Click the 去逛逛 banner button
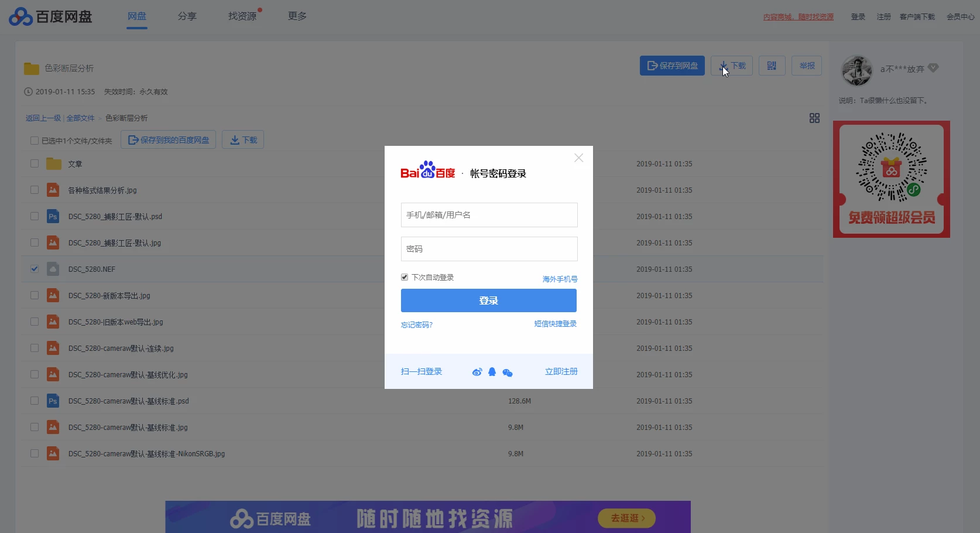The height and width of the screenshot is (533, 980). [627, 518]
